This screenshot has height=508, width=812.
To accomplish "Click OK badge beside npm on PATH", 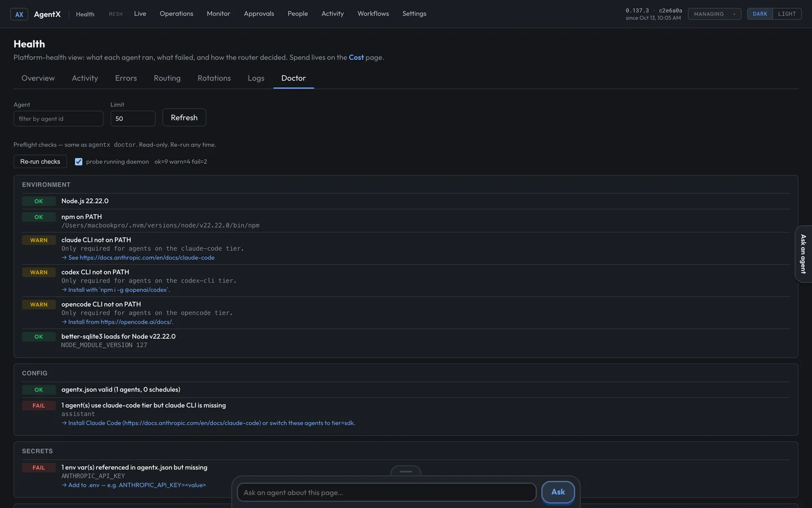I will tap(39, 217).
